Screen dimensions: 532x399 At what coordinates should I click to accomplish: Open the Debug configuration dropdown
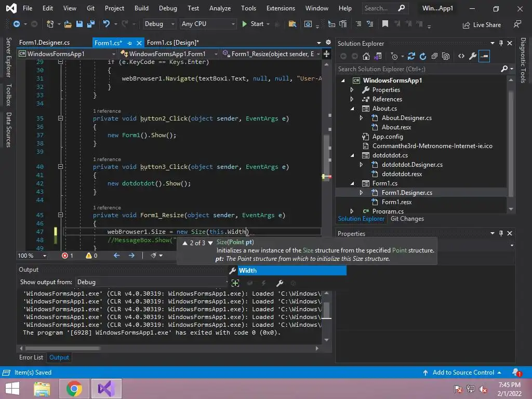(x=159, y=24)
